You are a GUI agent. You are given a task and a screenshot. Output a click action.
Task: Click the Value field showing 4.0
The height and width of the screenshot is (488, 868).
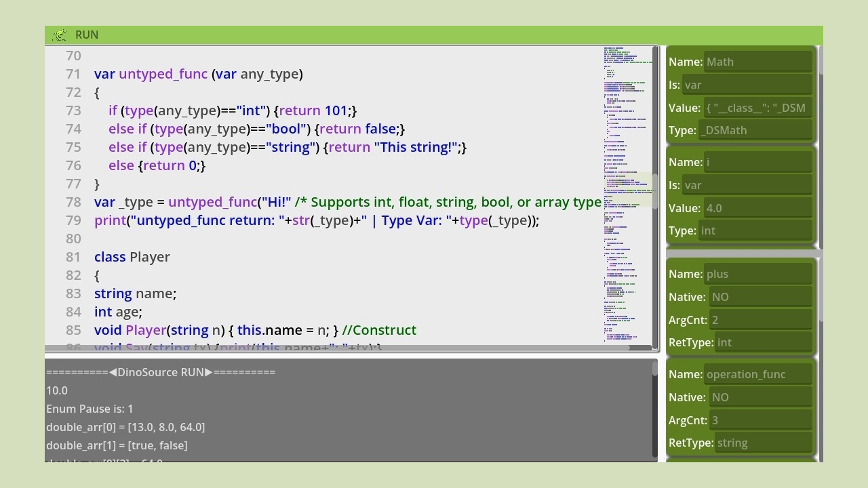click(x=758, y=208)
